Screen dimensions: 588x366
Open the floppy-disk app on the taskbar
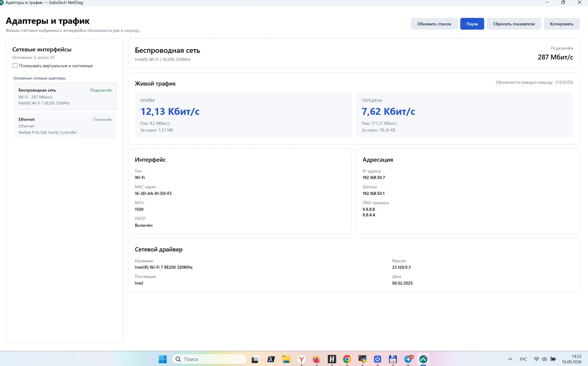393,359
